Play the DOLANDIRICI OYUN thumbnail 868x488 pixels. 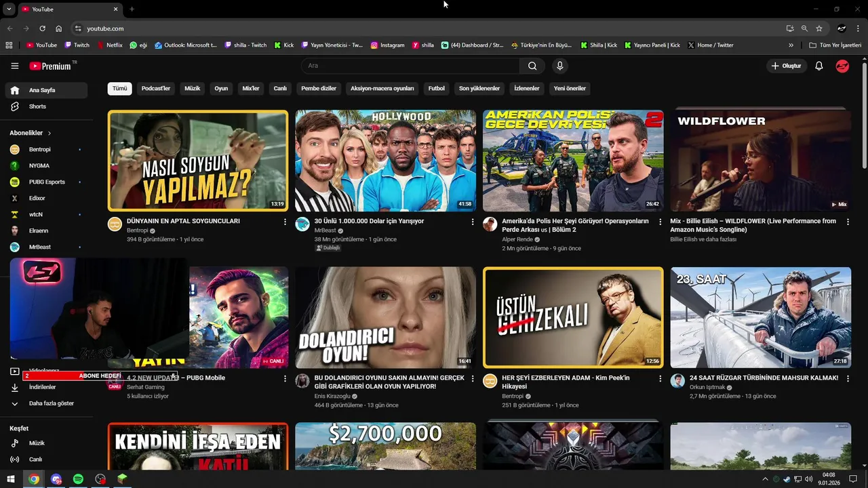(386, 317)
